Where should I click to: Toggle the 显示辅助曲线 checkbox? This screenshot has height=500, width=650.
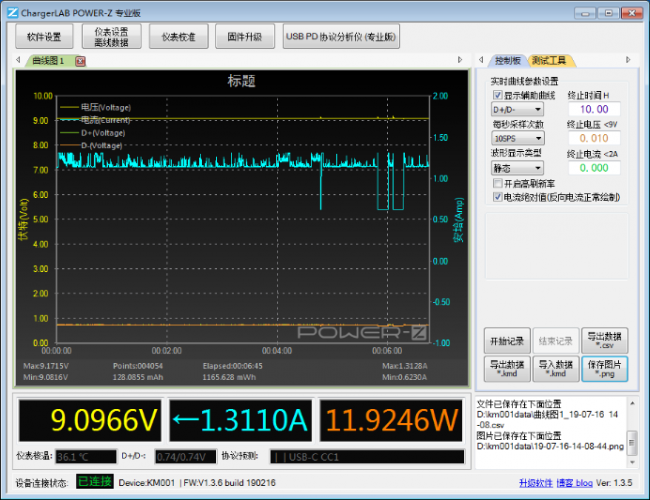498,95
